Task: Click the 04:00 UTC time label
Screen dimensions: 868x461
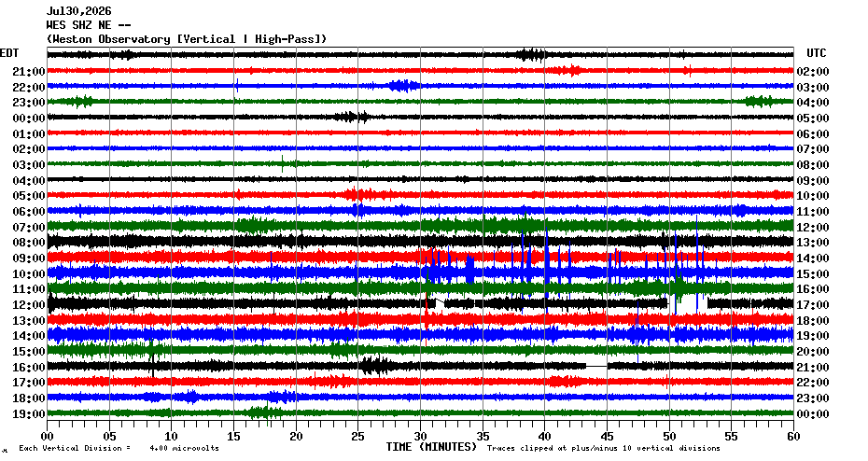Action: [813, 103]
